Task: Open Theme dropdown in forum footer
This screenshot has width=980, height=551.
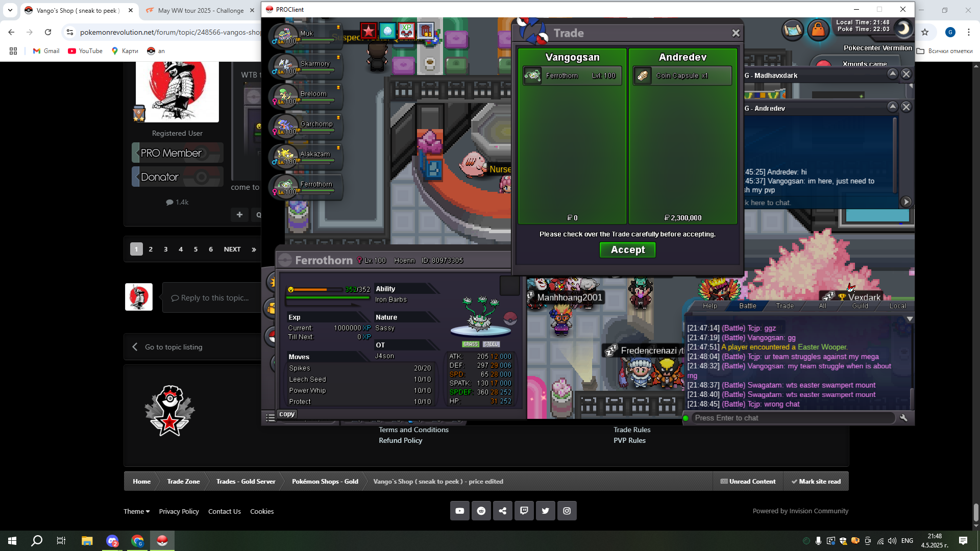Action: [136, 511]
